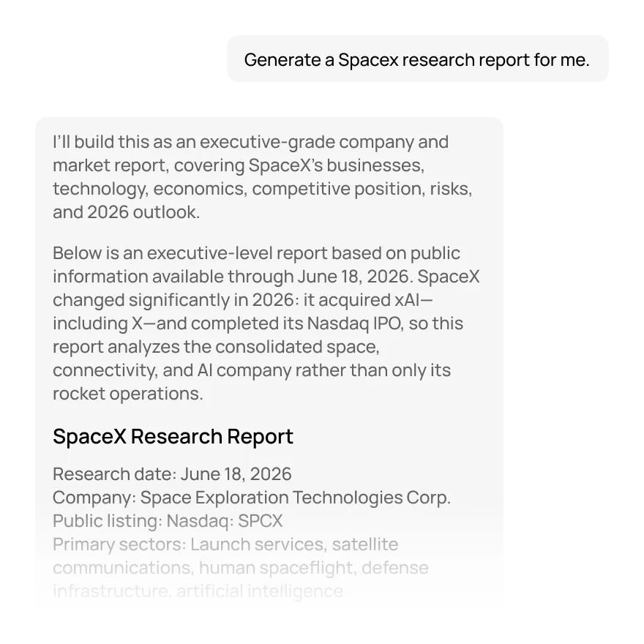Click the 'Company: Space Exploration Technologies Corp.' line
This screenshot has height=644, width=644.
(252, 498)
